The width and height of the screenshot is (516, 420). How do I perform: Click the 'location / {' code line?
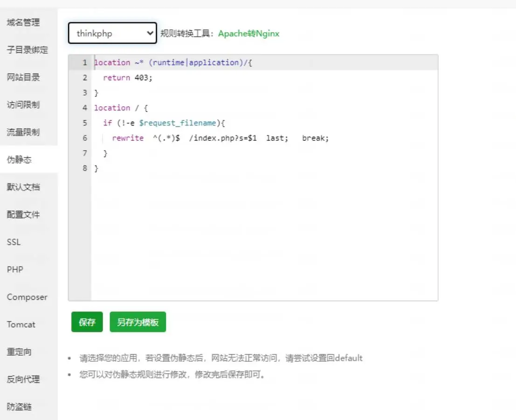121,108
